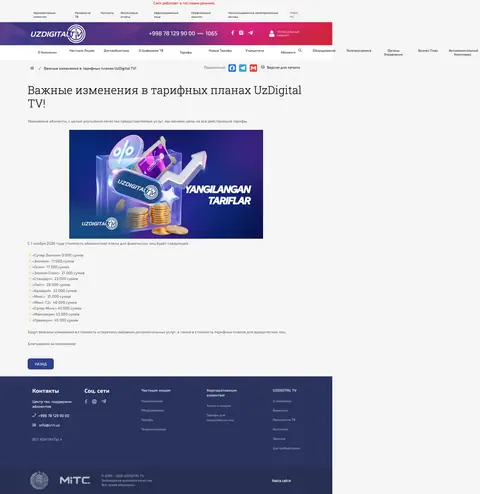Open Telegram icon in footer Соц. сети
This screenshot has width=480, height=494.
[104, 401]
